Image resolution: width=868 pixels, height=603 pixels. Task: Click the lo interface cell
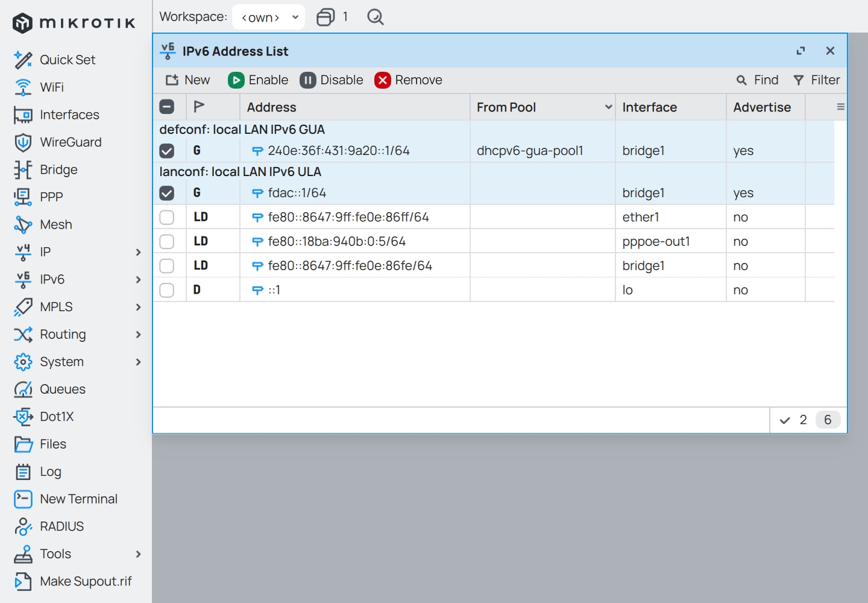[627, 290]
